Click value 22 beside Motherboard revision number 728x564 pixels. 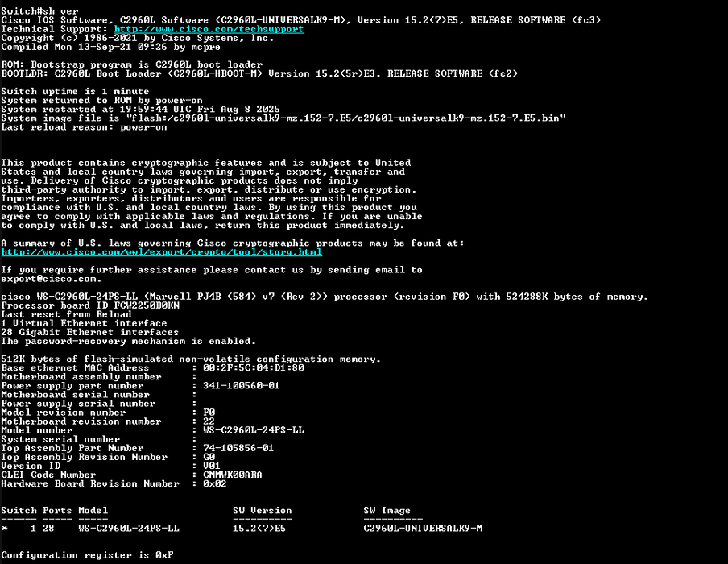point(209,421)
